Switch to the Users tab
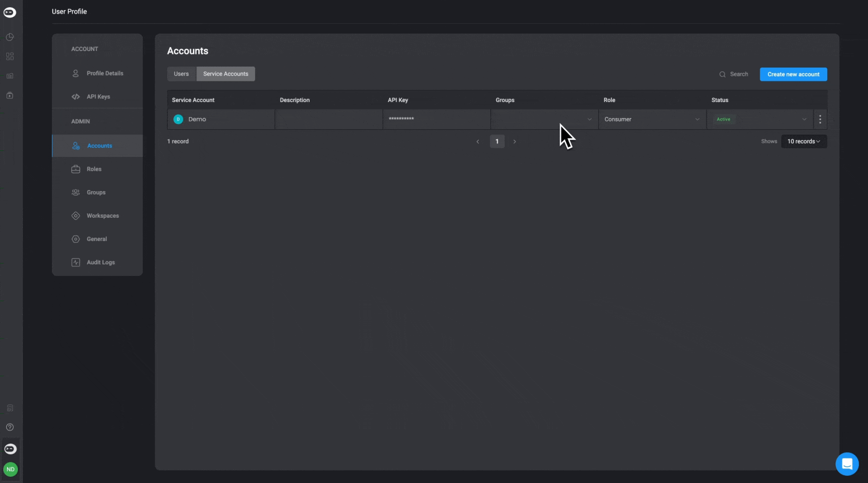Viewport: 868px width, 483px height. click(181, 74)
